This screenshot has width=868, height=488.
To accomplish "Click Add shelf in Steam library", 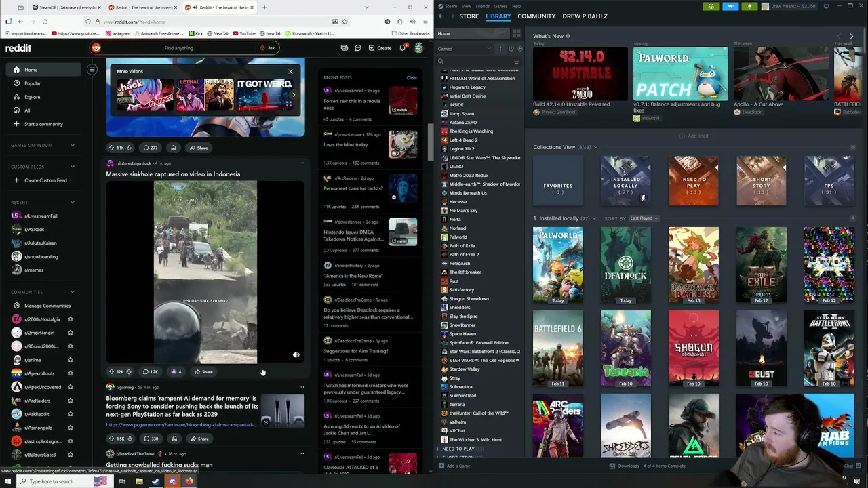I will [x=694, y=136].
